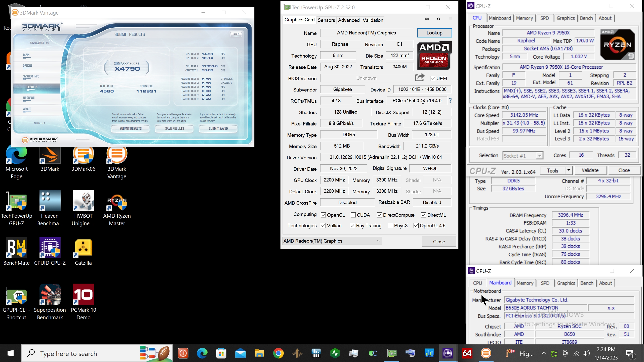The width and height of the screenshot is (644, 362).
Task: Click the volume speaker tray icon
Action: (586, 353)
